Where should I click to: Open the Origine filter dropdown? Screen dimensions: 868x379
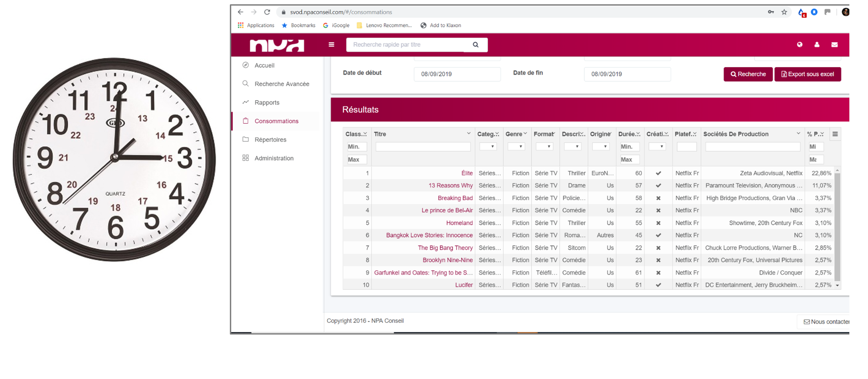coord(601,146)
